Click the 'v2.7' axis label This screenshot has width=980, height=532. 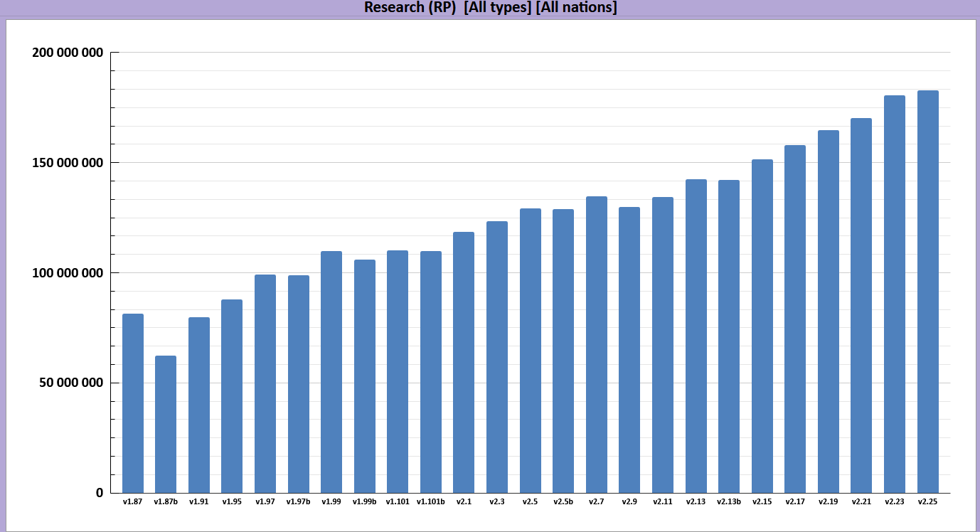(x=597, y=502)
